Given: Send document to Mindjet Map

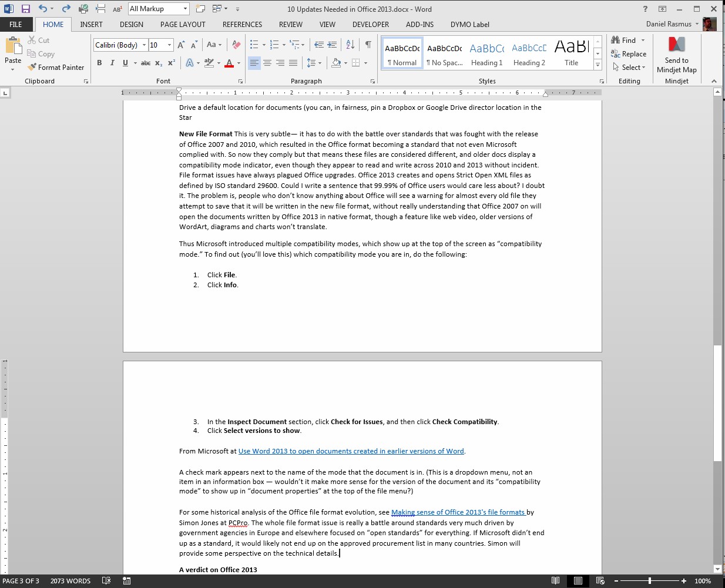Looking at the screenshot, I should point(677,55).
